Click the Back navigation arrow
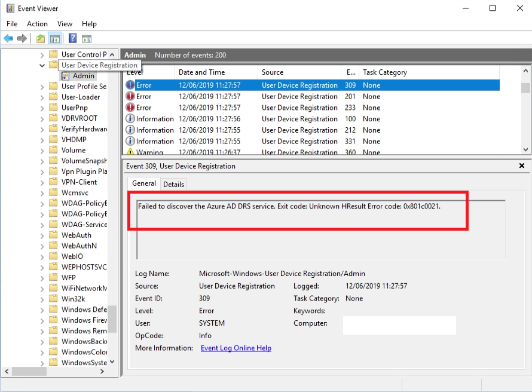Viewport: 532px width, 392px height. pos(8,39)
